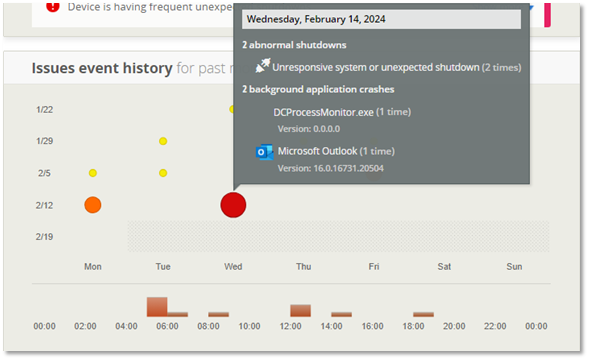Select the yellow dot on Tuesday 2/5

coord(163,173)
